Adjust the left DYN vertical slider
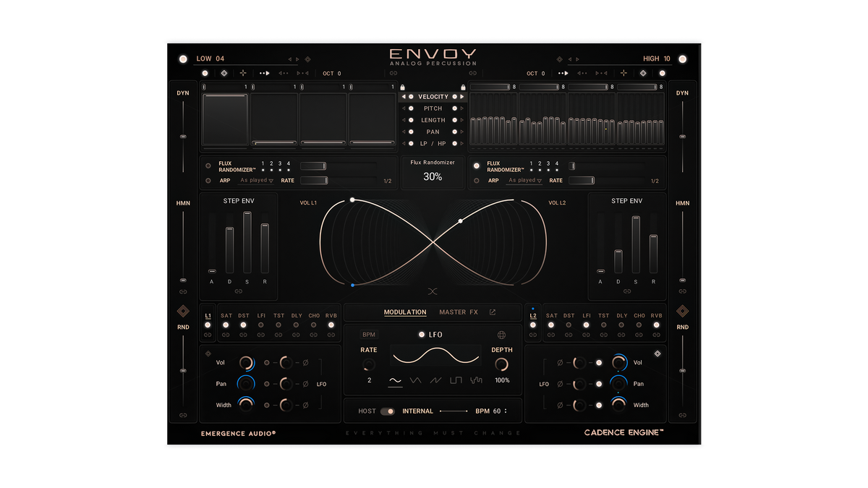The height and width of the screenshot is (488, 868). coord(183,136)
